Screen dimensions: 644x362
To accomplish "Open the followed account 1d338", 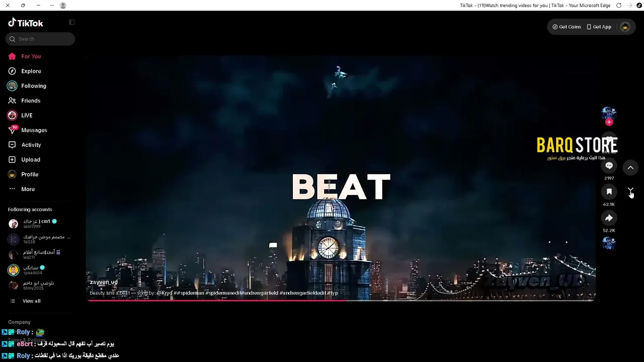I will [x=39, y=239].
